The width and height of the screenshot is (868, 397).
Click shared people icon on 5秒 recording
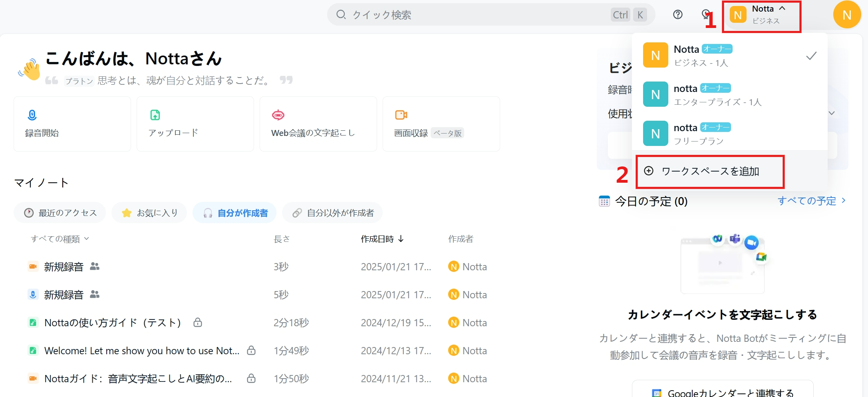point(95,294)
